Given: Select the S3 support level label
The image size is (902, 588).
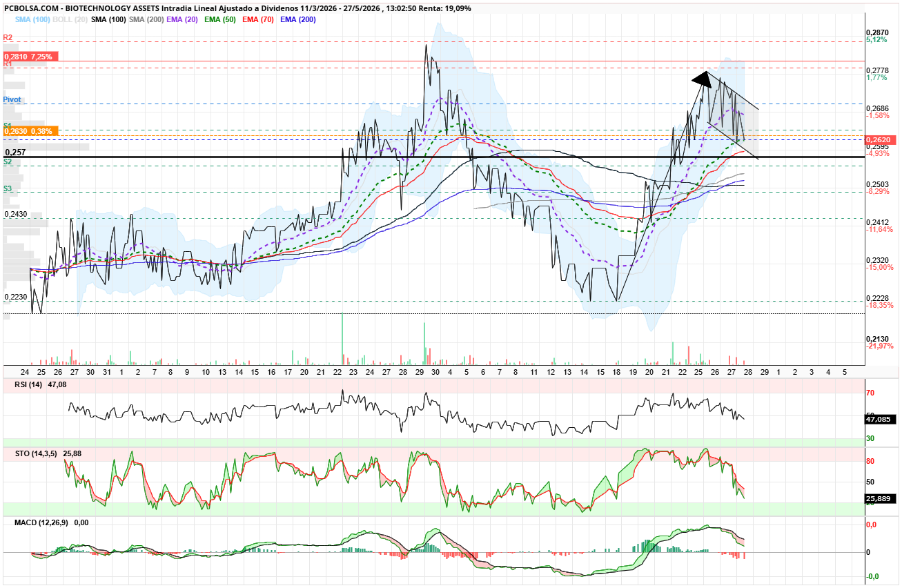Looking at the screenshot, I should (8, 188).
